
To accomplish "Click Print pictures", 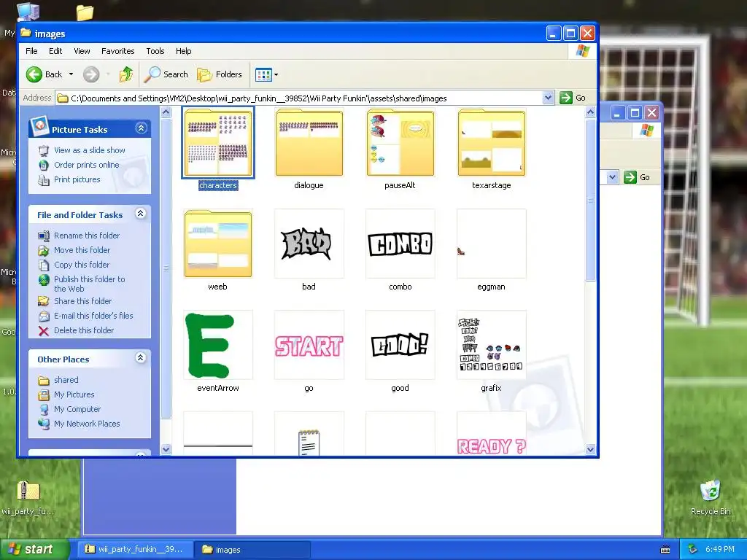I will (77, 179).
